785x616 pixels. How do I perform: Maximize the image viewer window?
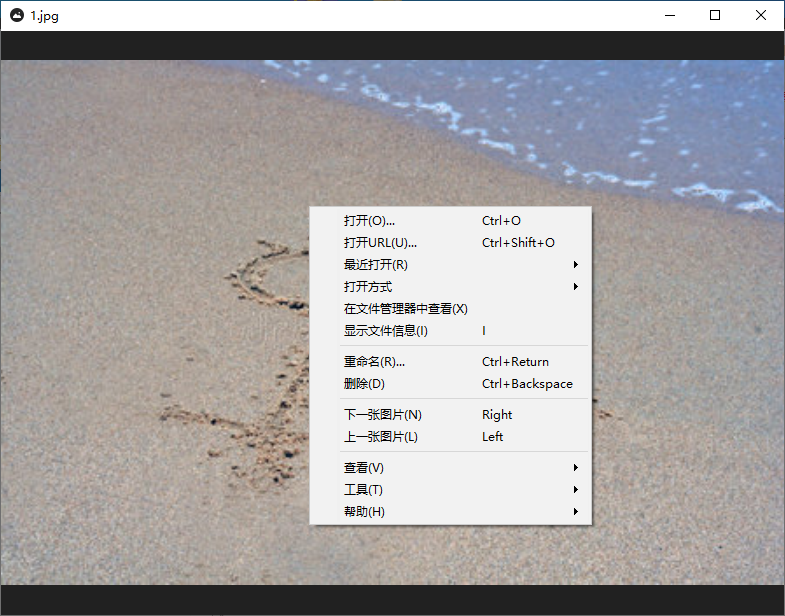pyautogui.click(x=715, y=15)
